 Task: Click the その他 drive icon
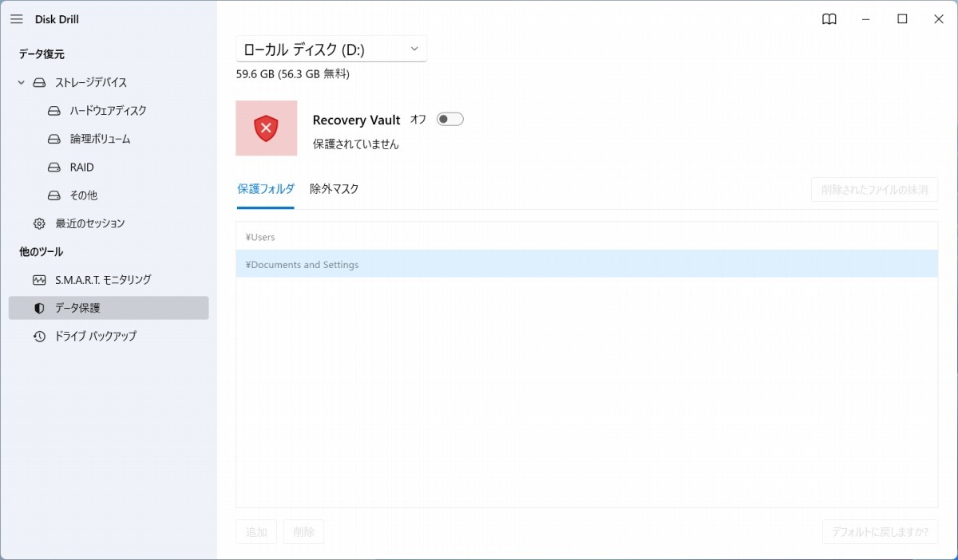coord(53,195)
